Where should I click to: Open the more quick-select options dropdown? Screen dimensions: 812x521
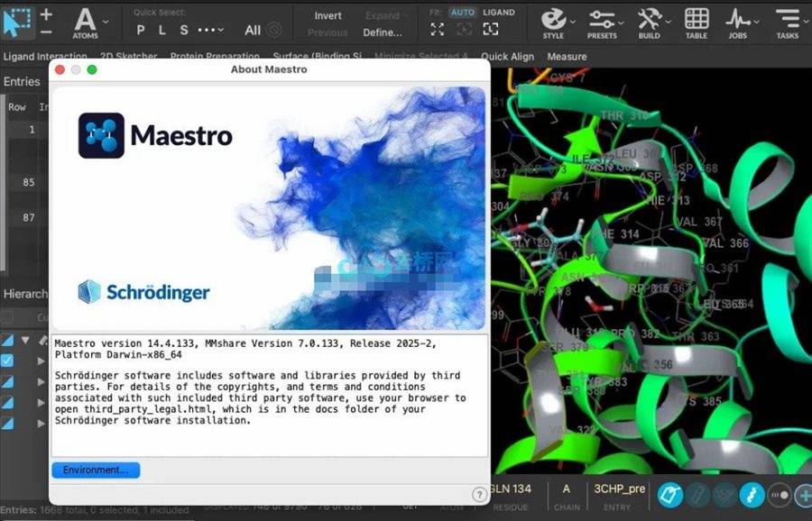210,30
